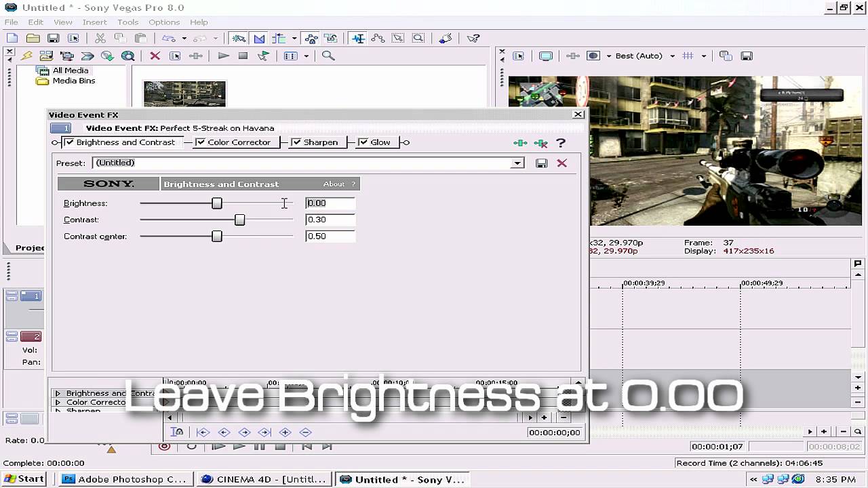This screenshot has width=868, height=488.
Task: Expand Brightness and Contrast keyframe row
Action: tap(58, 393)
